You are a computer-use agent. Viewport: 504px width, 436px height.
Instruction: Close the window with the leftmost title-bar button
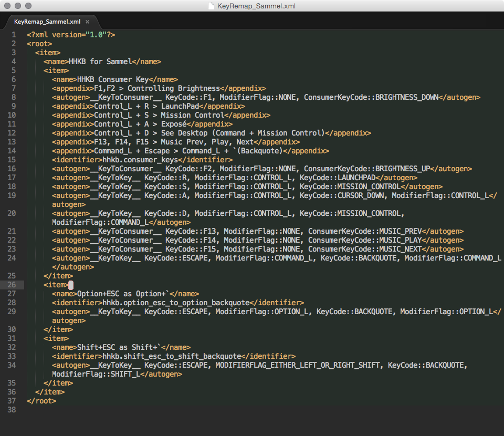click(7, 6)
